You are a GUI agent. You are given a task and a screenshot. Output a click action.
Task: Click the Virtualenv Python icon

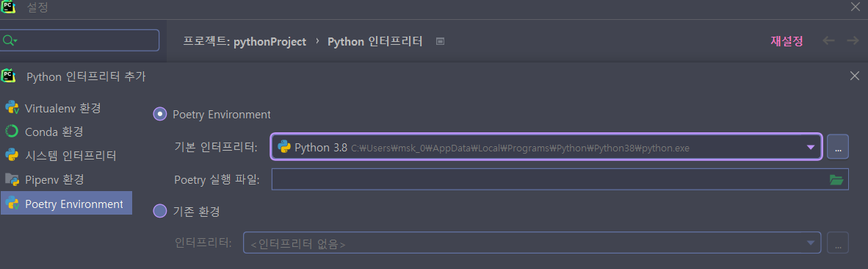click(12, 108)
